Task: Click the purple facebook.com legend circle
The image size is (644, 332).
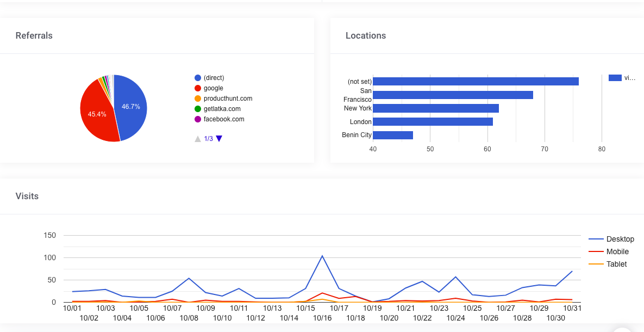Action: coord(198,119)
